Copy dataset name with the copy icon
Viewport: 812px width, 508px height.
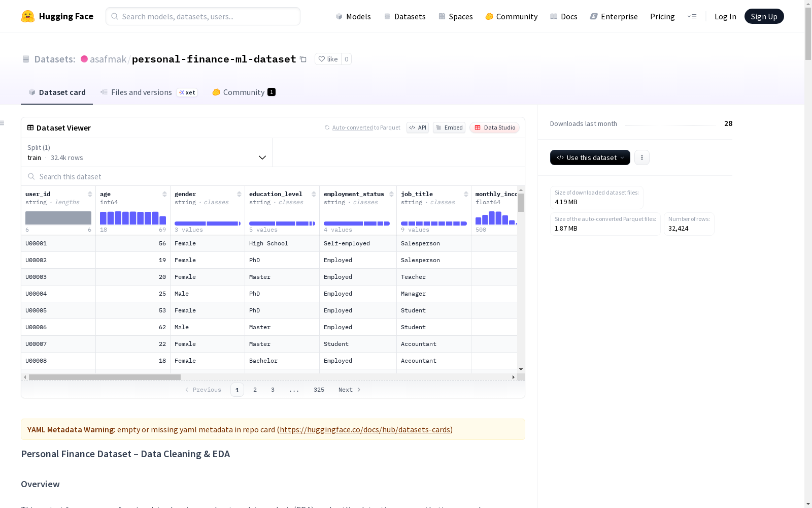tap(303, 59)
